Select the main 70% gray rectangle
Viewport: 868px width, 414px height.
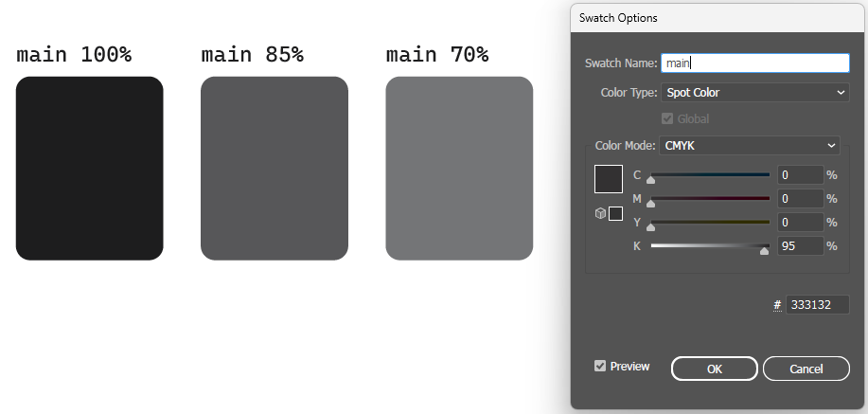[x=459, y=169]
